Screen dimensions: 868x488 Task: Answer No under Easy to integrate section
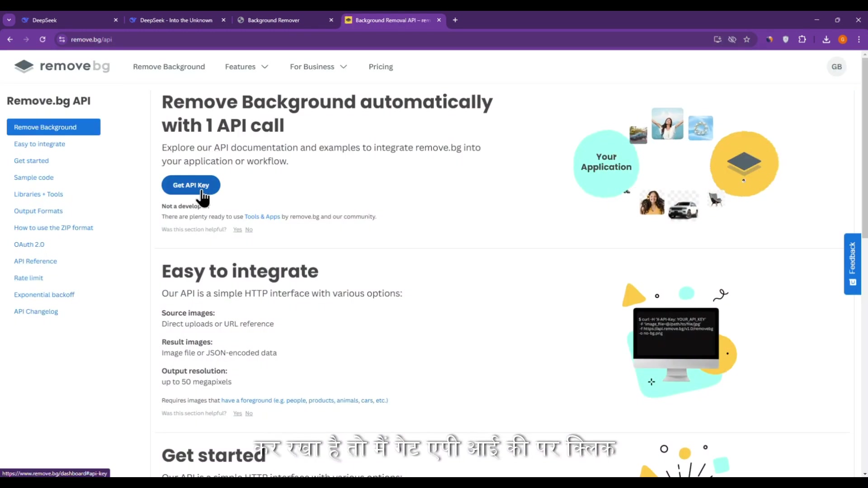coord(249,413)
